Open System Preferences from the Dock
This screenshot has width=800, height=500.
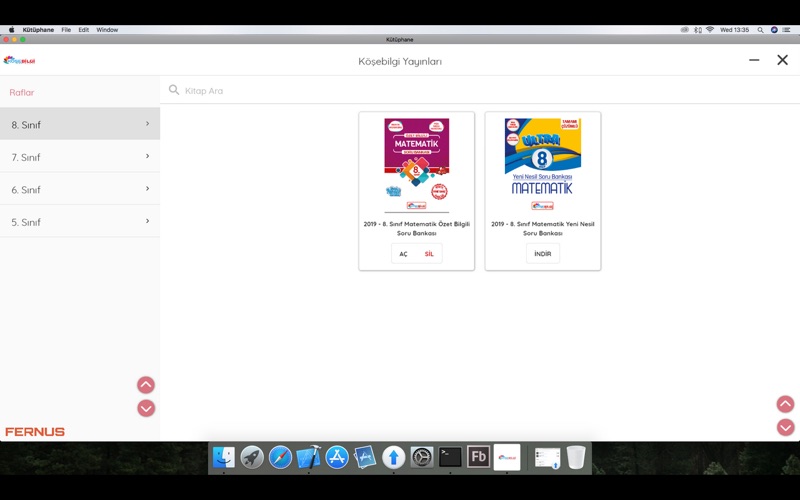coord(422,457)
